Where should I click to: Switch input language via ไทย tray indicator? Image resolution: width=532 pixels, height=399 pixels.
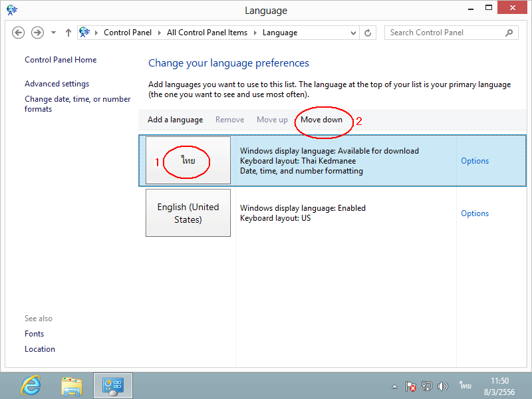coord(465,386)
